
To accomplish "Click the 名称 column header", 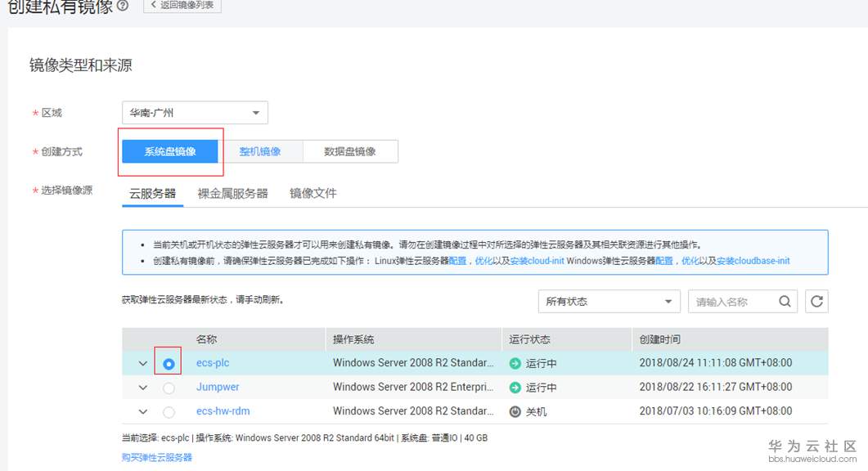I will [x=206, y=339].
